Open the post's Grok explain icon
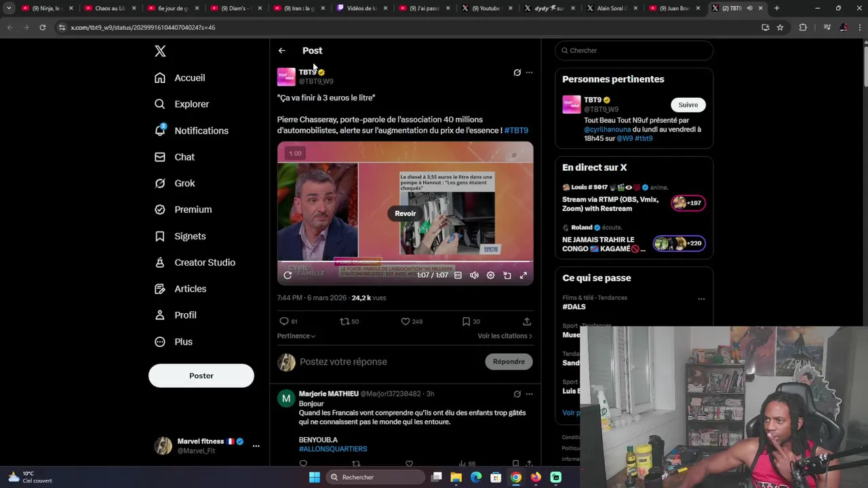The width and height of the screenshot is (868, 488). tap(517, 73)
